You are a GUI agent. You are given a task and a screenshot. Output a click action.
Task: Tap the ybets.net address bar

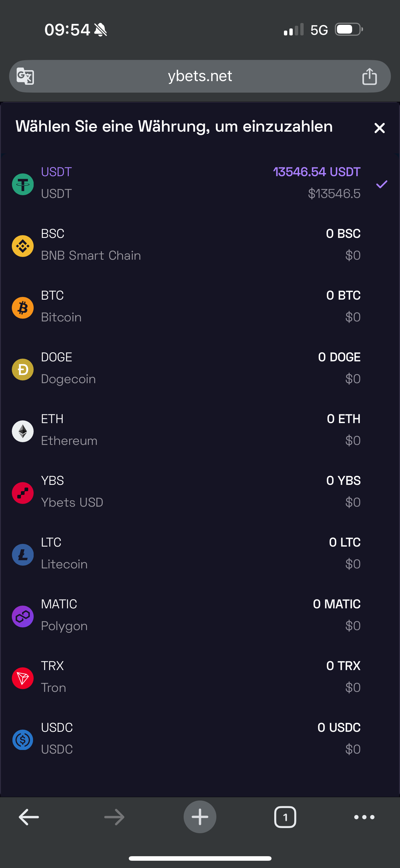[x=200, y=76]
